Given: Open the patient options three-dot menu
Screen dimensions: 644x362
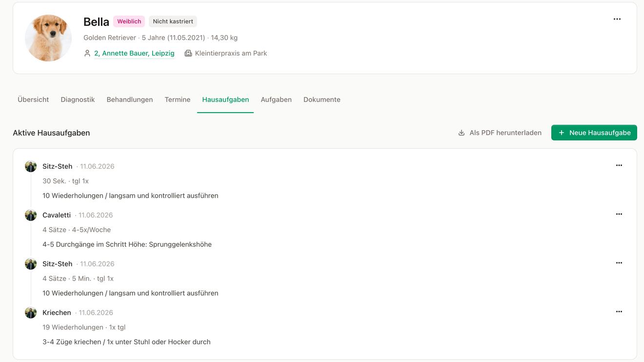Looking at the screenshot, I should pos(617,19).
